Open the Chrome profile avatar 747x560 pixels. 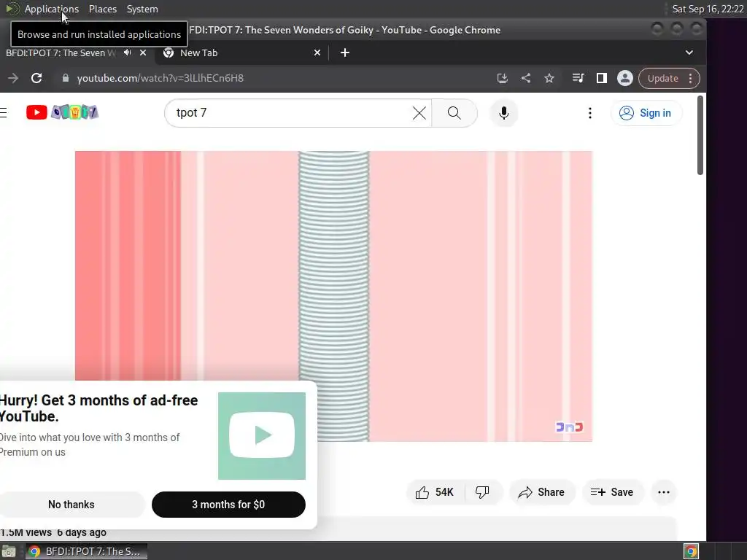(625, 78)
